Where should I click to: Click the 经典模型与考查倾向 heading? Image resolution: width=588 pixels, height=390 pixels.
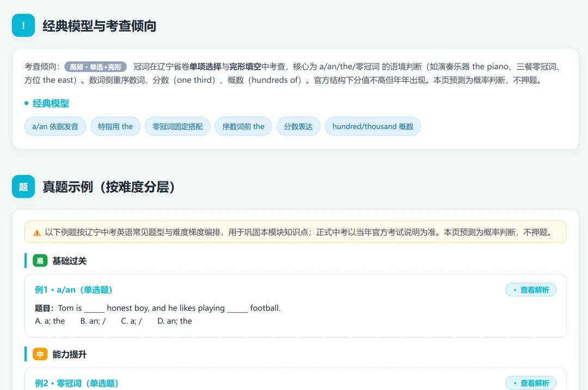(x=100, y=26)
